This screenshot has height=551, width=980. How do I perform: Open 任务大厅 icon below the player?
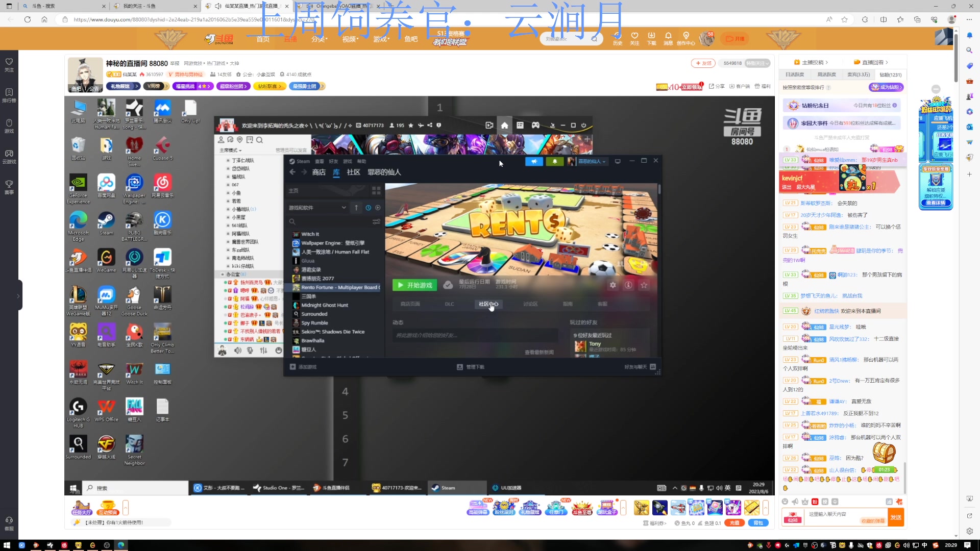coord(82,508)
